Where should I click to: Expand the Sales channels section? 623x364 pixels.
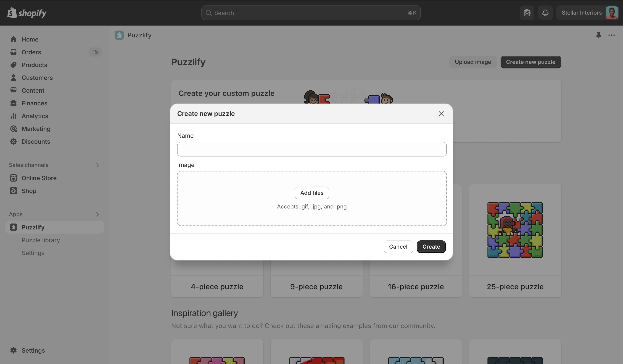[98, 165]
